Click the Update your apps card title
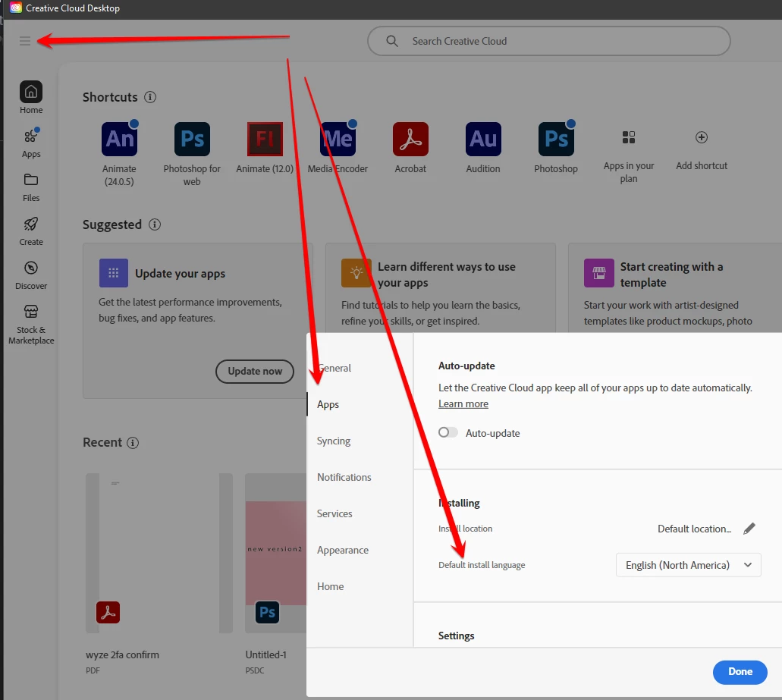 (180, 274)
